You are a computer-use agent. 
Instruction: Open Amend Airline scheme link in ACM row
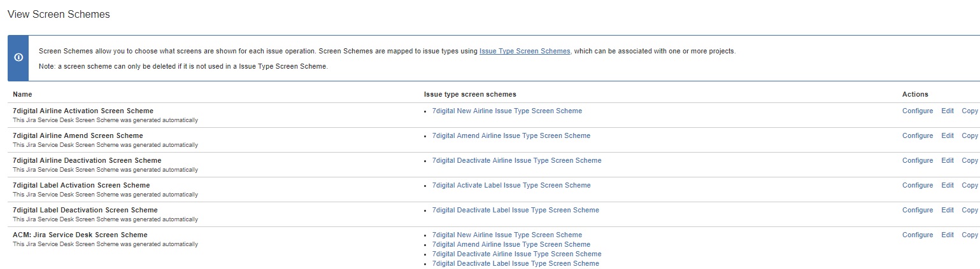point(511,244)
